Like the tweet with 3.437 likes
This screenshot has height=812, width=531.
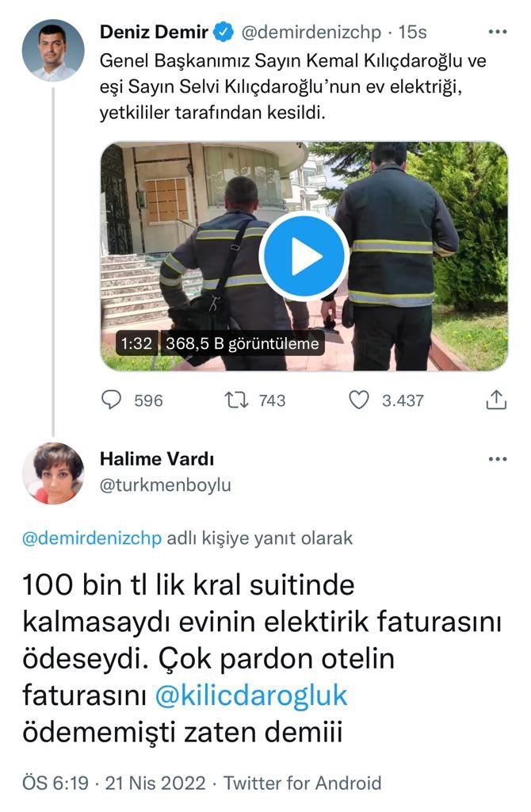coord(359,400)
